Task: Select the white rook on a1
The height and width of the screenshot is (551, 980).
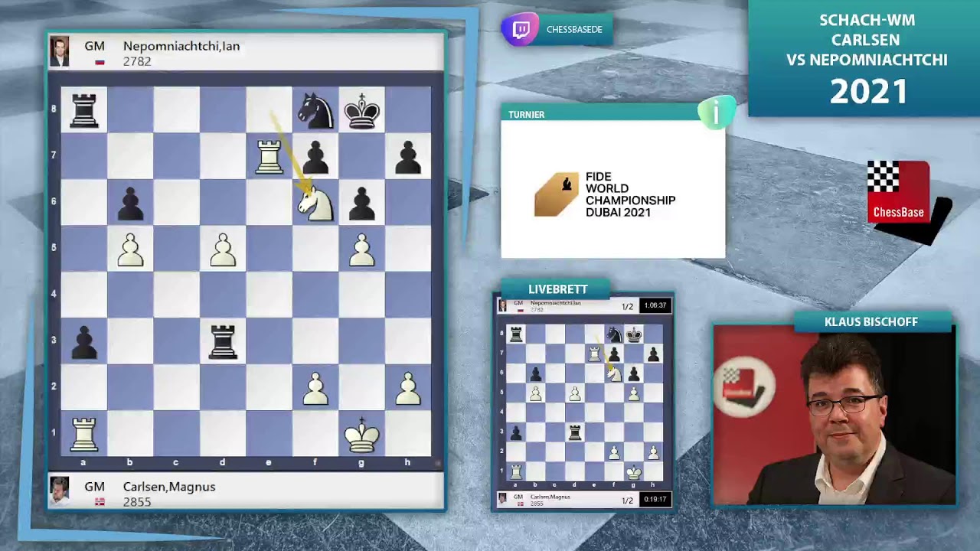Action: click(84, 434)
